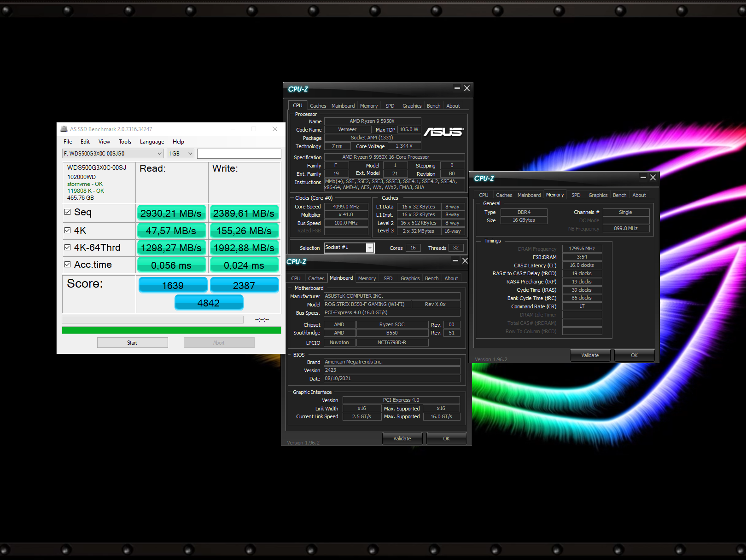Click the grey progress bar above the green bar

[152, 319]
